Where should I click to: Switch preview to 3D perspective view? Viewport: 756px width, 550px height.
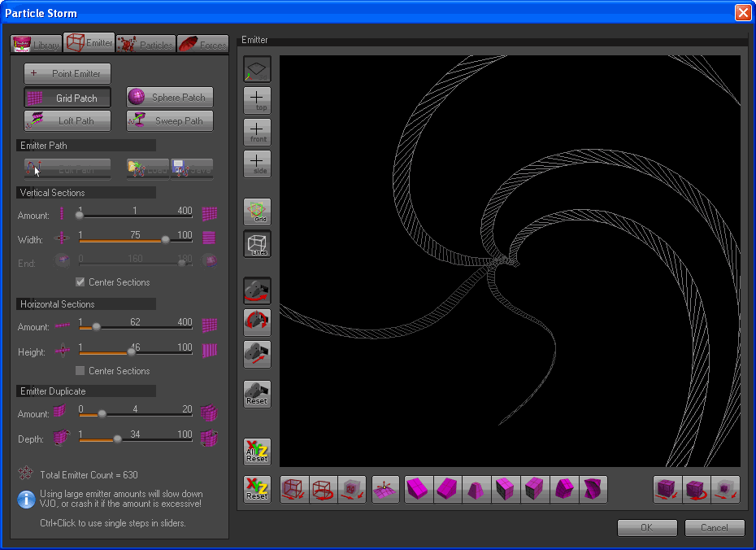point(257,69)
